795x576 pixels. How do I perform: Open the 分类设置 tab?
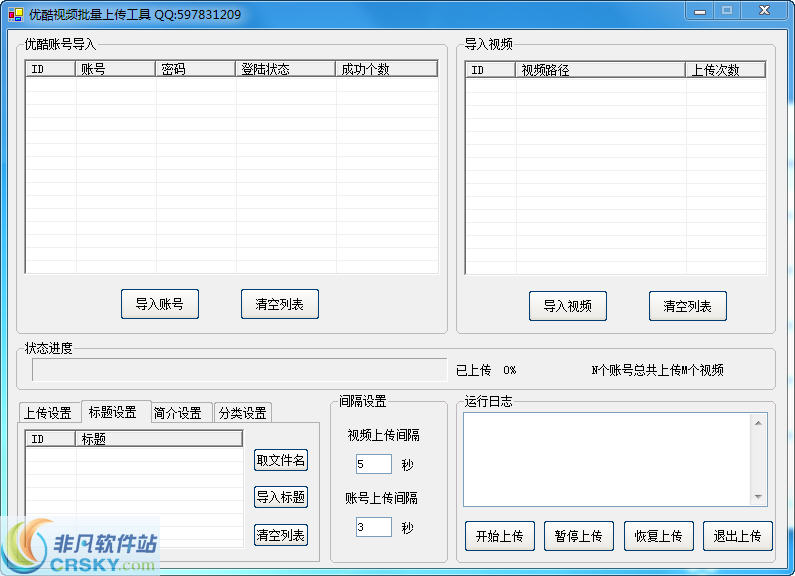(243, 413)
